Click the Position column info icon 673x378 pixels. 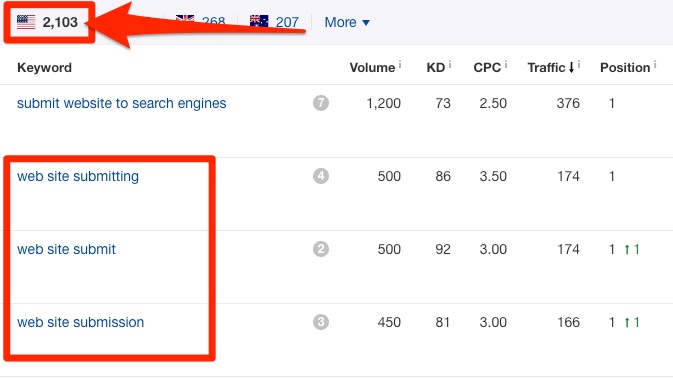click(x=655, y=64)
